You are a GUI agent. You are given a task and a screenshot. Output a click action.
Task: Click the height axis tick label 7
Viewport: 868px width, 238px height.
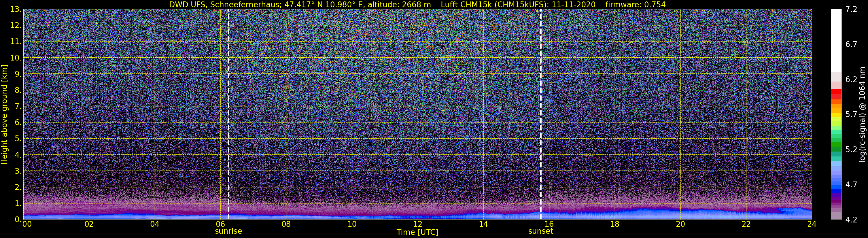coord(18,106)
